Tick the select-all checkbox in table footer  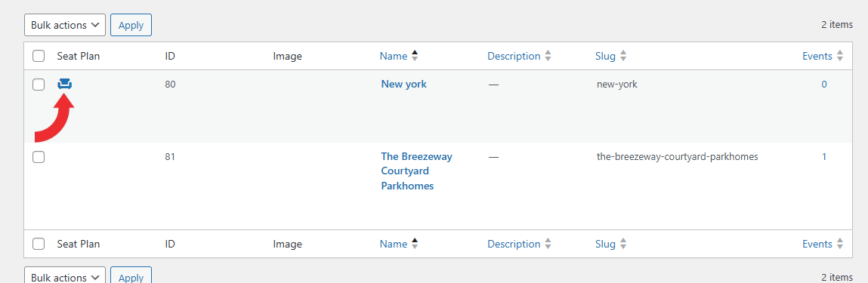(39, 244)
